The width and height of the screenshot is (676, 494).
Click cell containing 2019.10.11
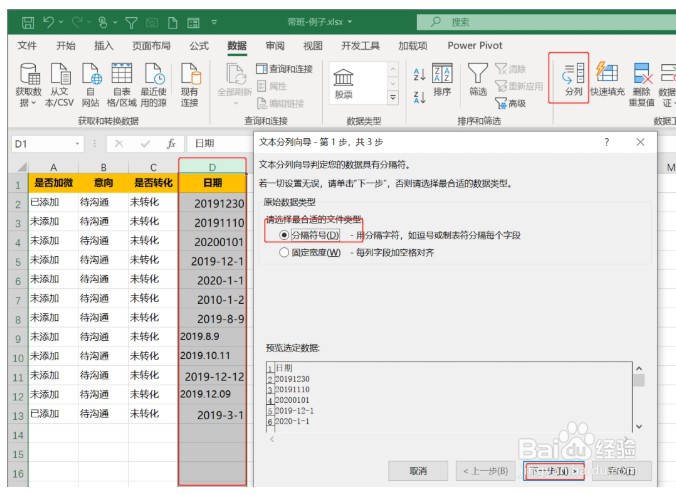point(212,356)
